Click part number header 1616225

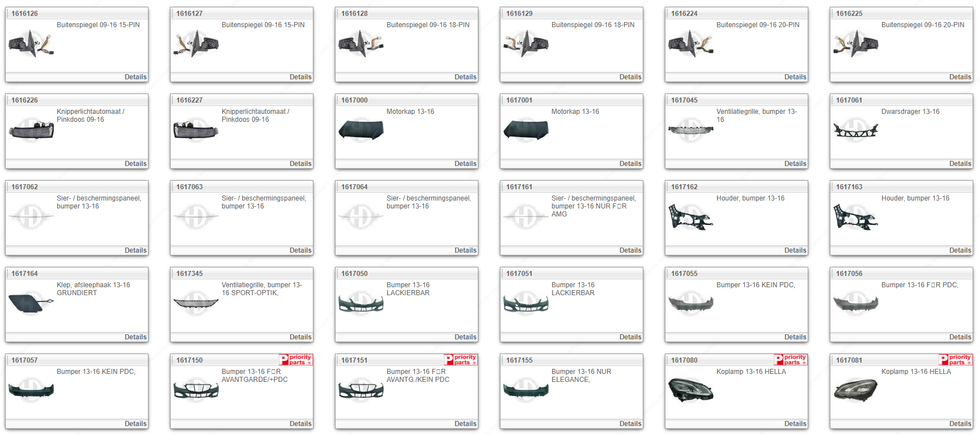[849, 14]
